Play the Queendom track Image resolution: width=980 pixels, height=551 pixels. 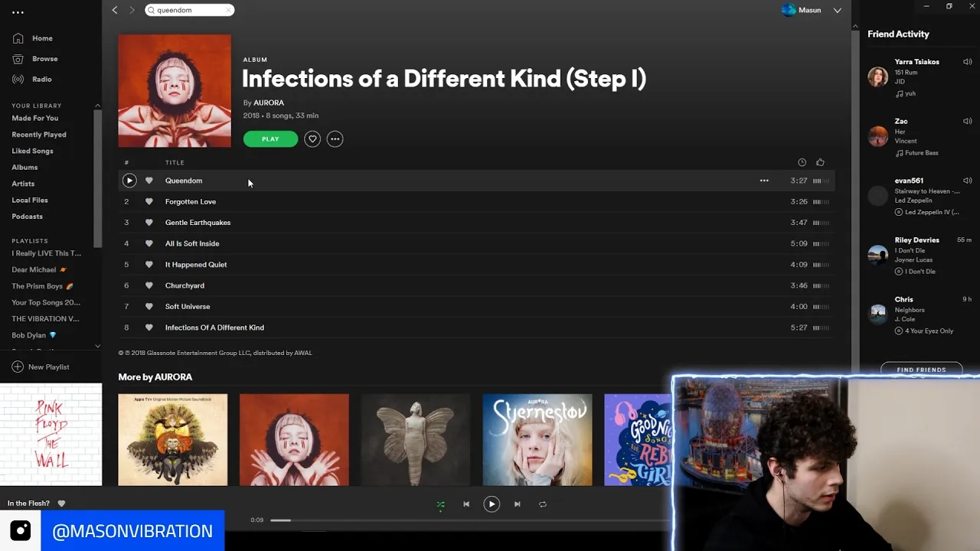point(129,181)
